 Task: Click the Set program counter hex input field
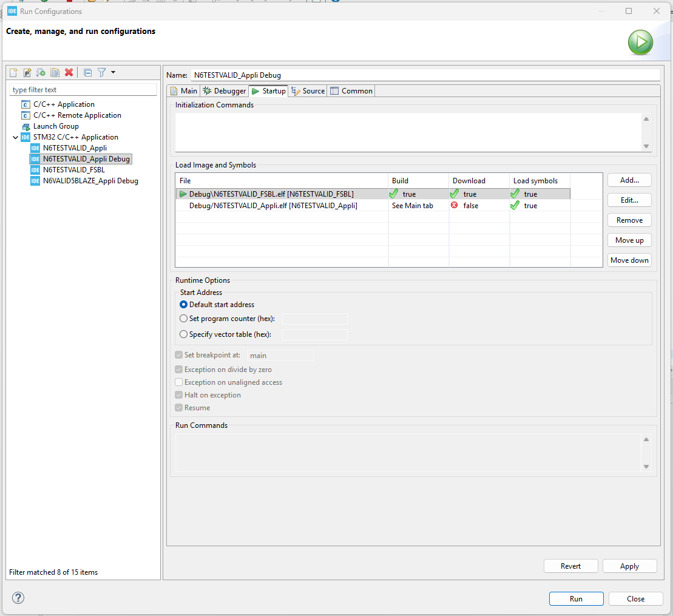tap(314, 319)
